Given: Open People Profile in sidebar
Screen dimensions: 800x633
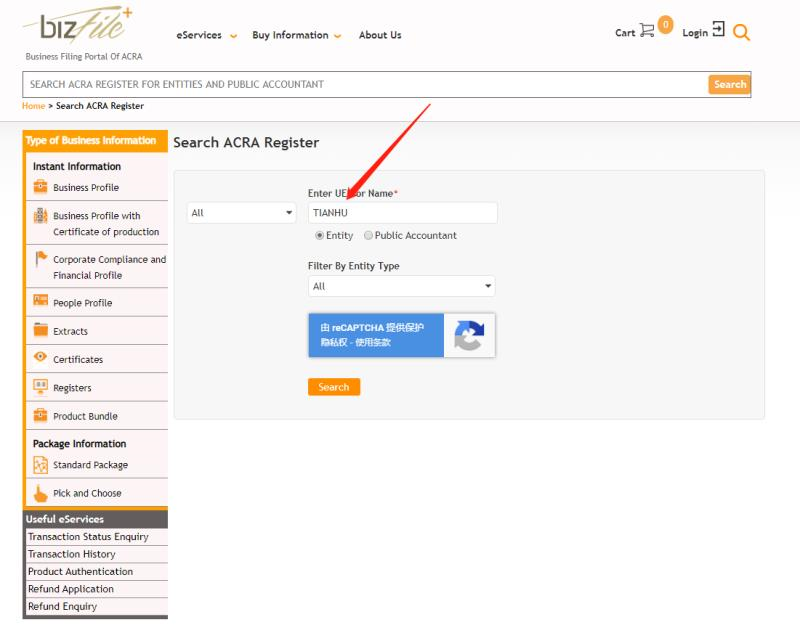Looking at the screenshot, I should [x=83, y=303].
